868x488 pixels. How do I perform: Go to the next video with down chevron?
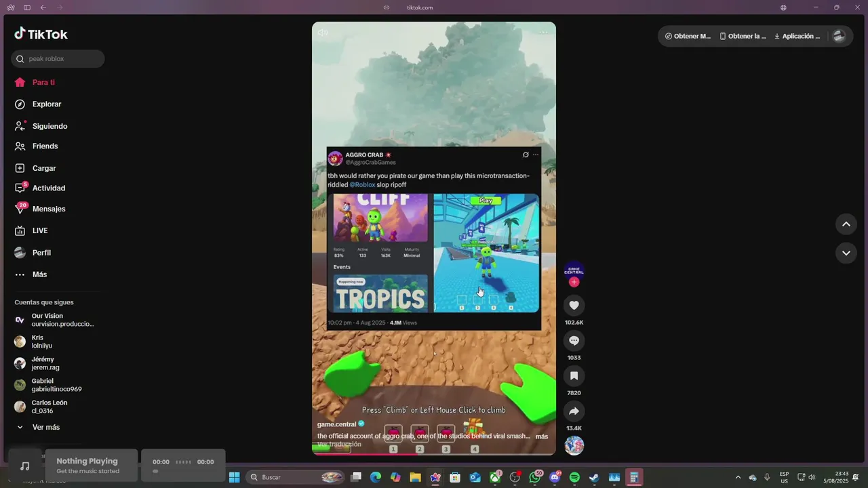point(846,253)
